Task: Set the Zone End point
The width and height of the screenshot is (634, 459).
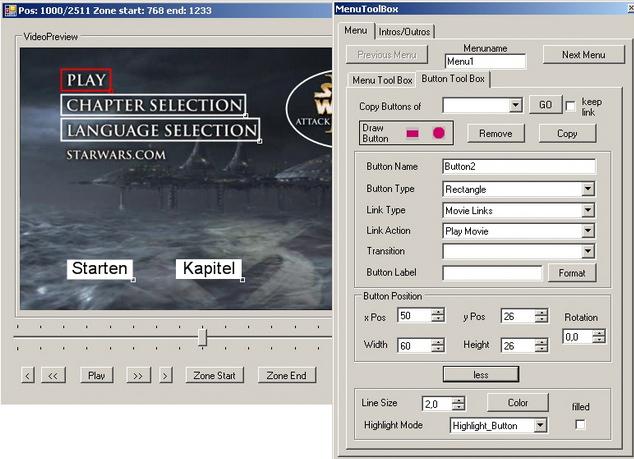Action: [286, 375]
